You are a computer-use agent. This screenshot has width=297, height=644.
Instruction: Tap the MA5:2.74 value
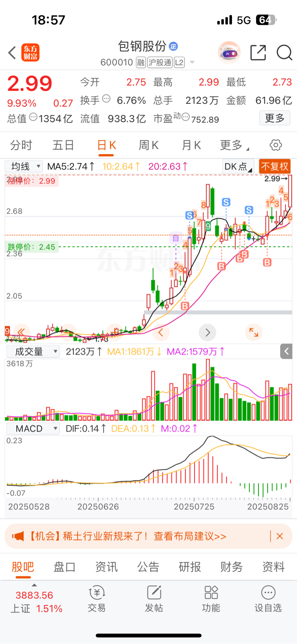pos(71,167)
